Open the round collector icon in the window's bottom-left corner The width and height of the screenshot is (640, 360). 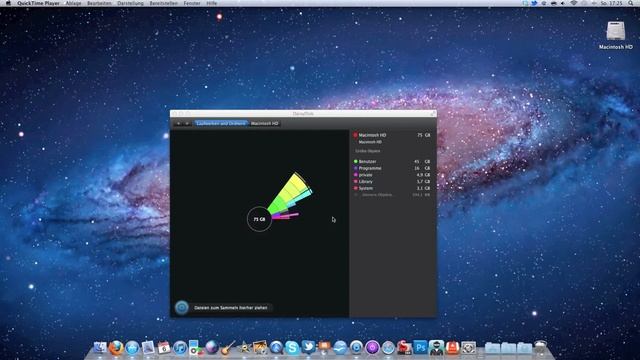[x=182, y=307]
